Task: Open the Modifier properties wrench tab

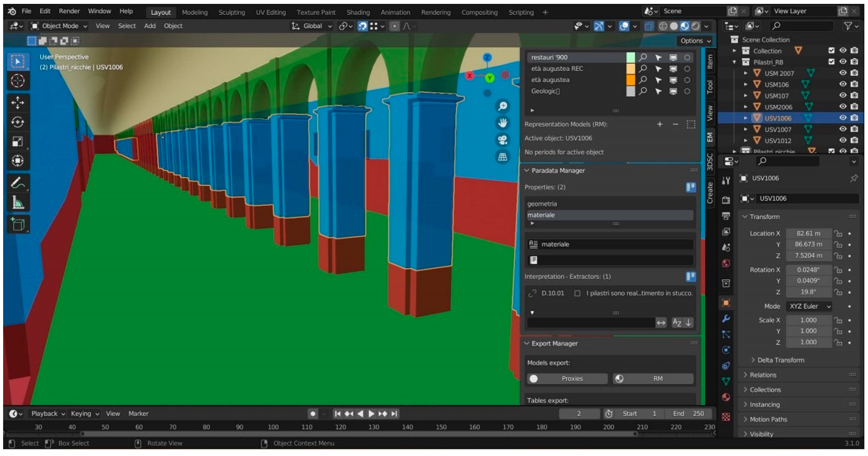Action: point(726,318)
